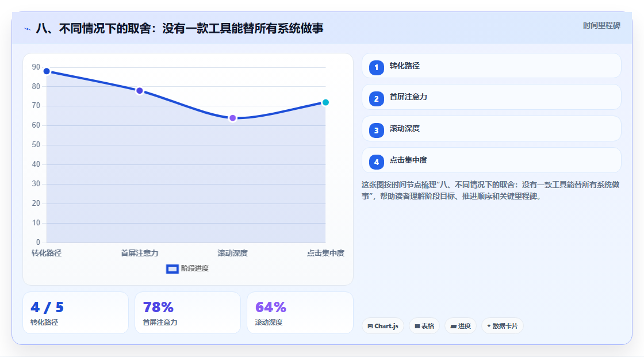Click the 时间里程碑 label in the header
Screen dimensions: 644x357
coord(601,26)
